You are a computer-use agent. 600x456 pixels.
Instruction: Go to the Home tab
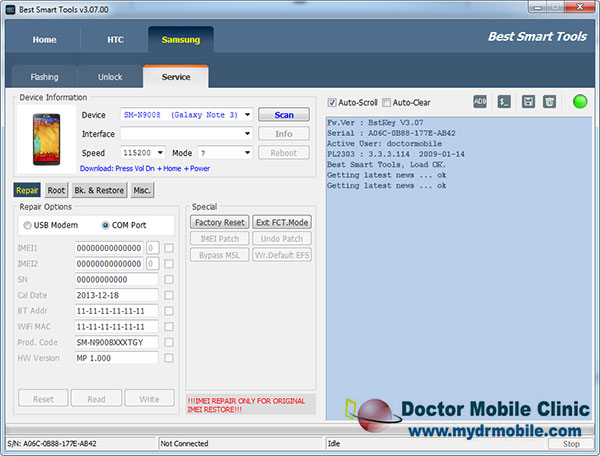[44, 40]
